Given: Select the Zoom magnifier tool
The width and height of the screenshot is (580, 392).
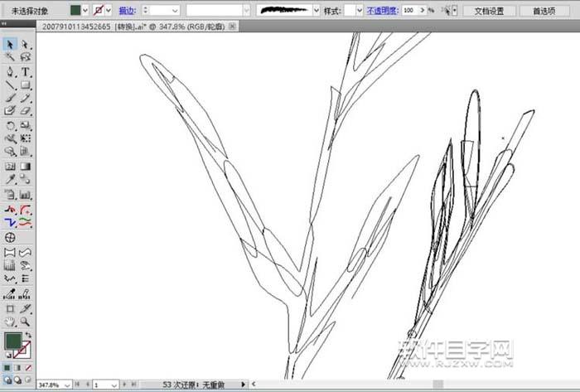Looking at the screenshot, I should pyautogui.click(x=25, y=322).
